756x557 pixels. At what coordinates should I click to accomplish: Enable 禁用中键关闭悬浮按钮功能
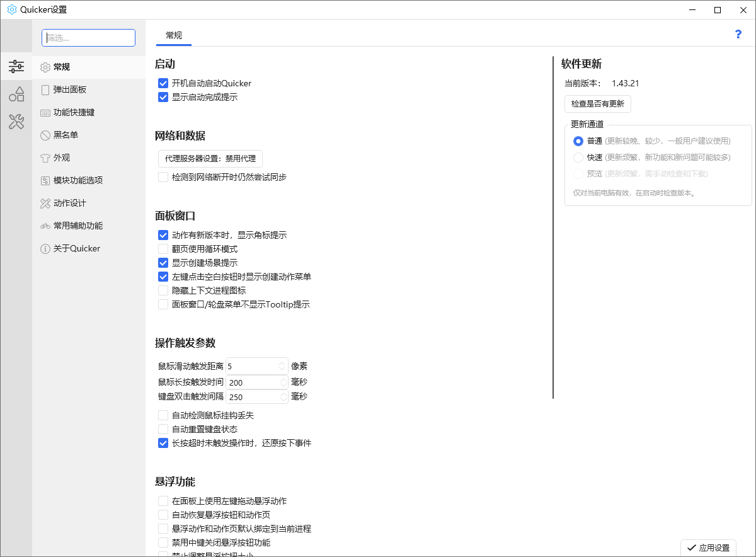click(x=163, y=543)
